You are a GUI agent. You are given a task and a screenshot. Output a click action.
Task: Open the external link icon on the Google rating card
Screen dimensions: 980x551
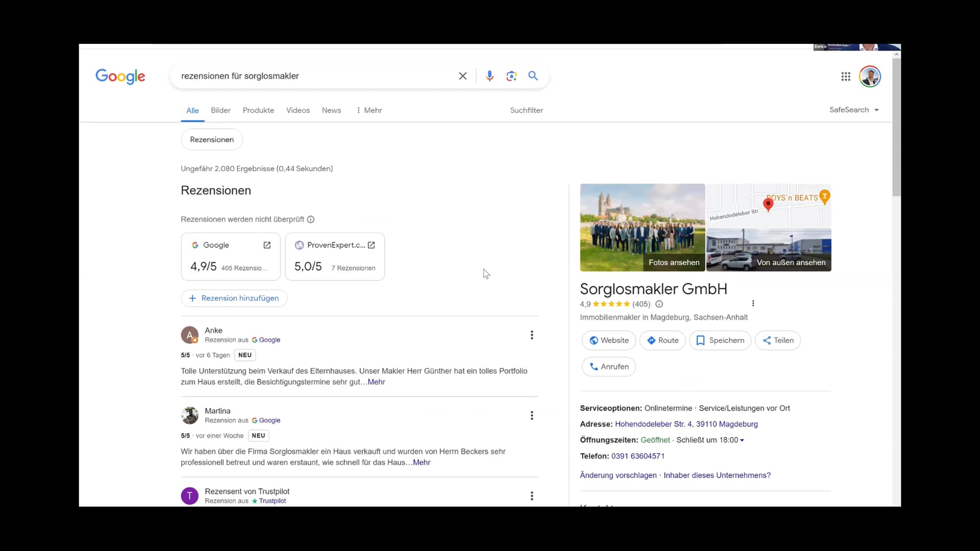tap(267, 245)
